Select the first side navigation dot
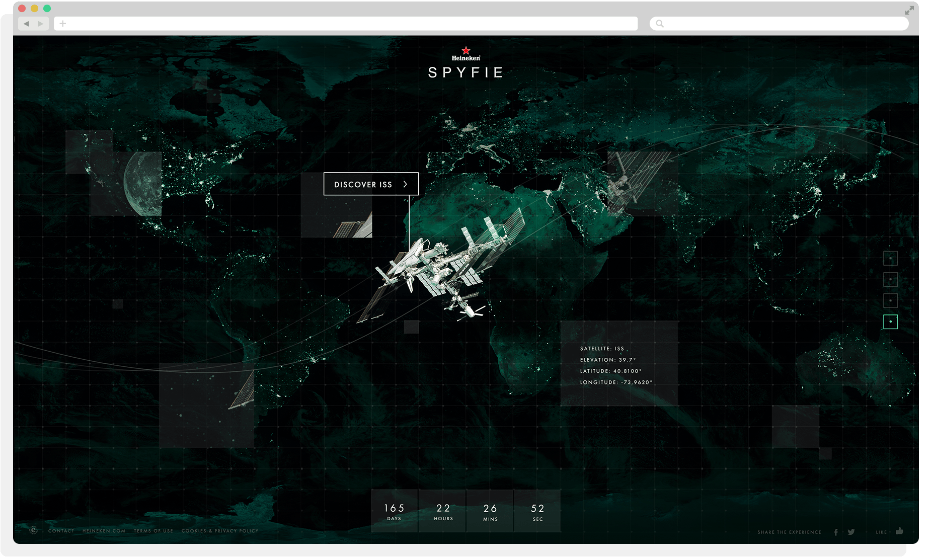This screenshot has width=931, height=560. pyautogui.click(x=890, y=259)
